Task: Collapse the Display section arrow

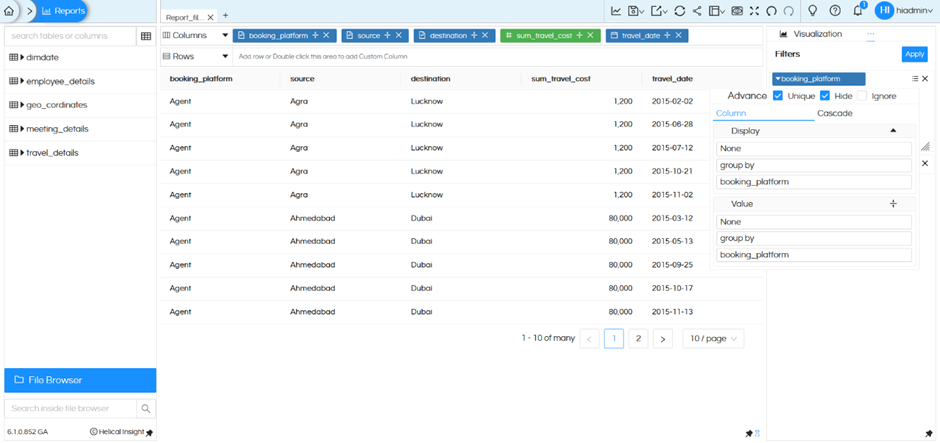Action: (x=893, y=131)
